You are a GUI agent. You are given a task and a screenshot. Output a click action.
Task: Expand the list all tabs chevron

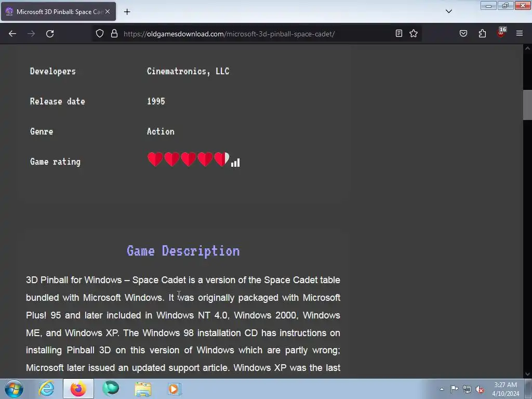[x=449, y=11]
